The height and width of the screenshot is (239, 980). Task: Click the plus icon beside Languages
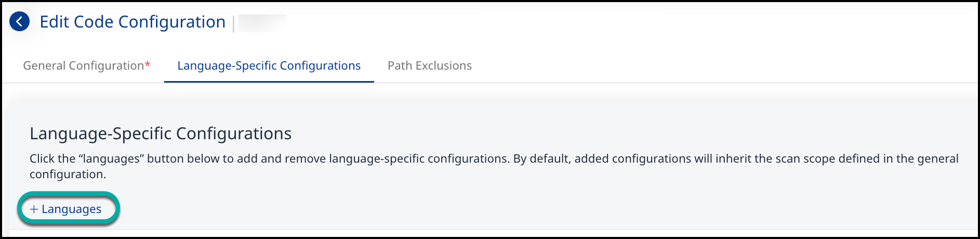click(x=34, y=209)
